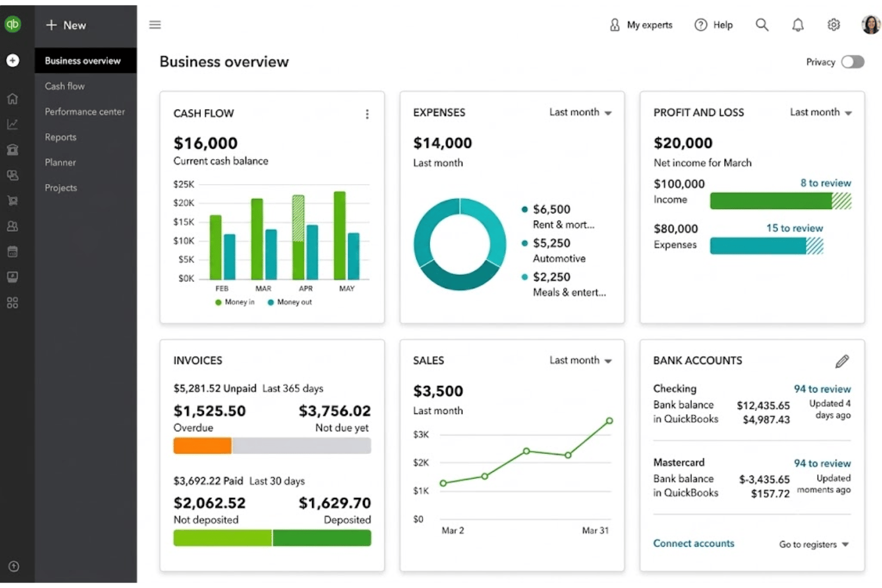Click the expenses donut chart
Viewport: 882px width, 588px height.
point(459,244)
